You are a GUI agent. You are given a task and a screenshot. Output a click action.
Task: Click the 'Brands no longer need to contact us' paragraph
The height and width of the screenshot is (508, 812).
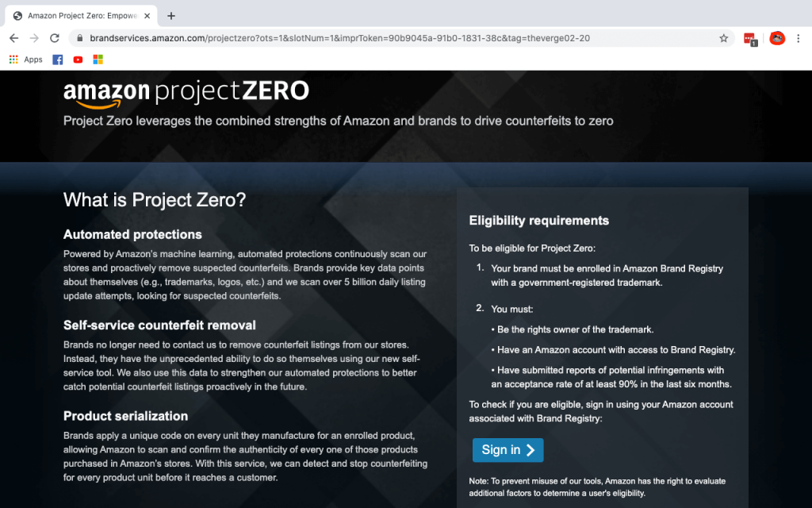click(x=242, y=365)
